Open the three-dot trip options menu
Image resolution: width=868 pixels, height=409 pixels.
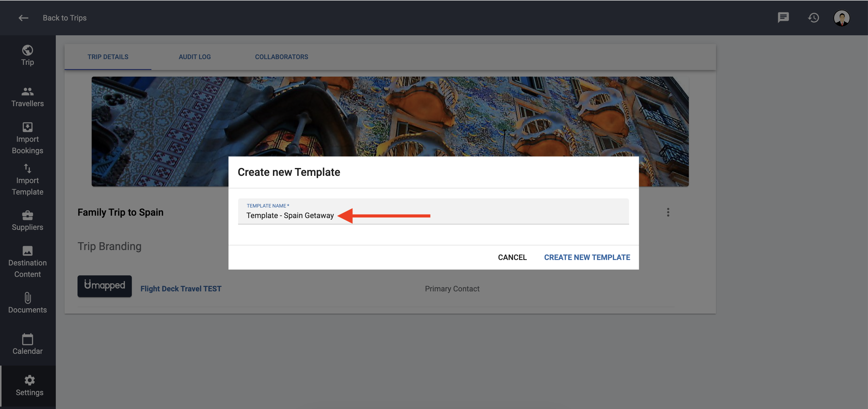coord(668,212)
